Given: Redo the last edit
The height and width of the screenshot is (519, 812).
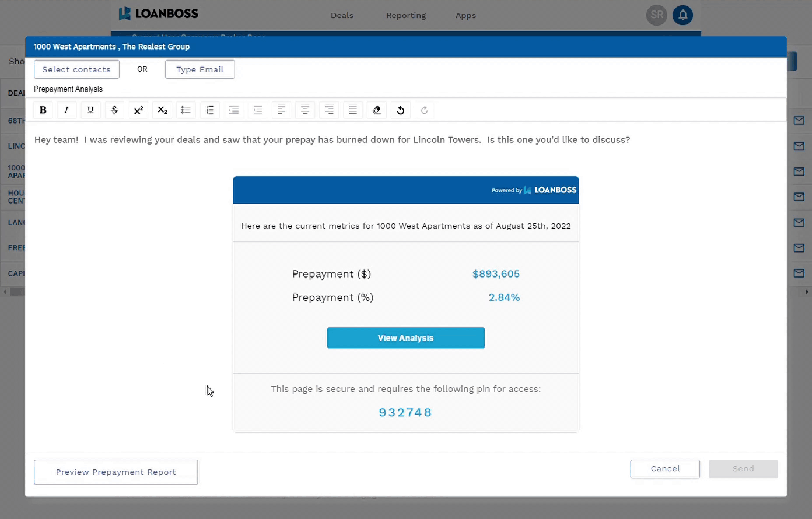Looking at the screenshot, I should tap(425, 110).
